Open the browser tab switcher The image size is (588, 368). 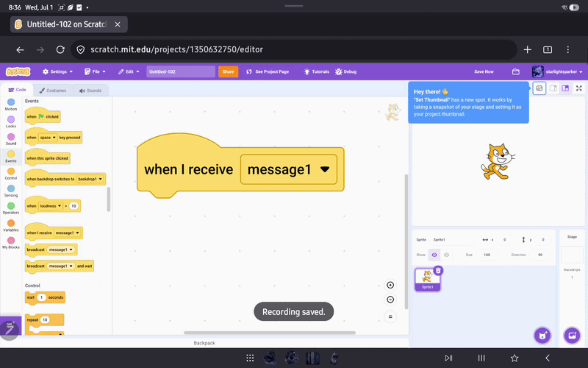pyautogui.click(x=548, y=49)
